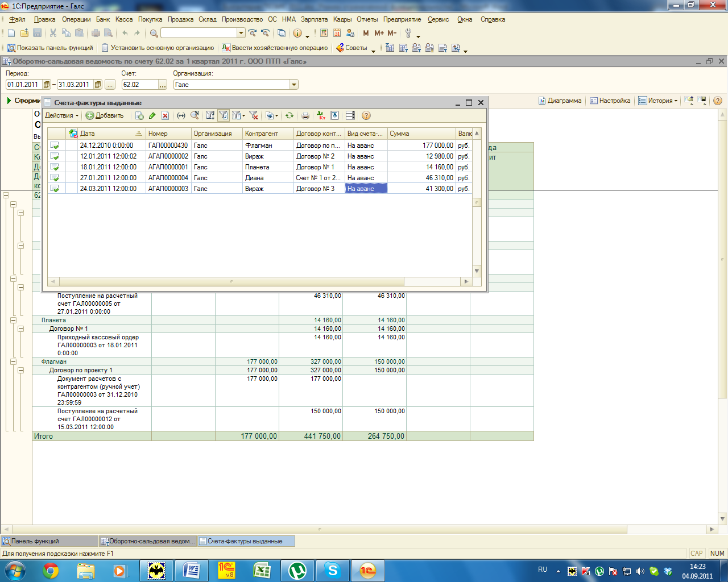Click the Calculator icon in main toolbar
The width and height of the screenshot is (728, 582).
tap(324, 33)
